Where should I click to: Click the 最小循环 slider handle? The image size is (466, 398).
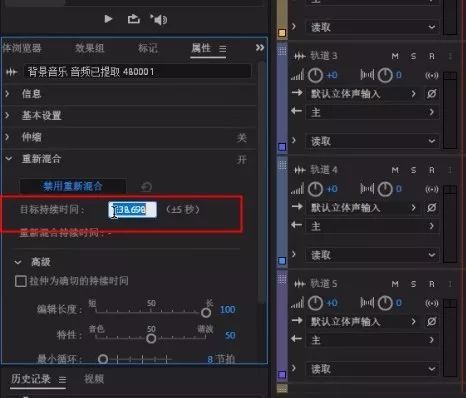[103, 359]
